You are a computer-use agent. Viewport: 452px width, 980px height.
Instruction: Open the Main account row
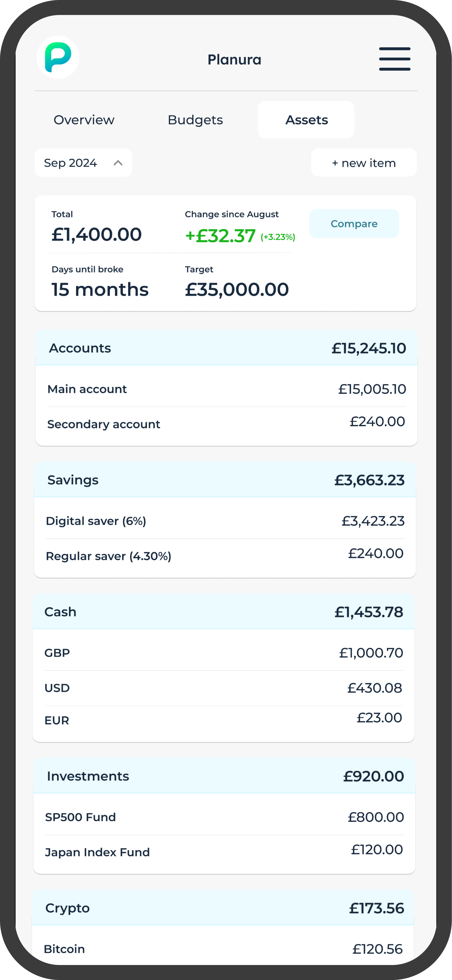227,389
